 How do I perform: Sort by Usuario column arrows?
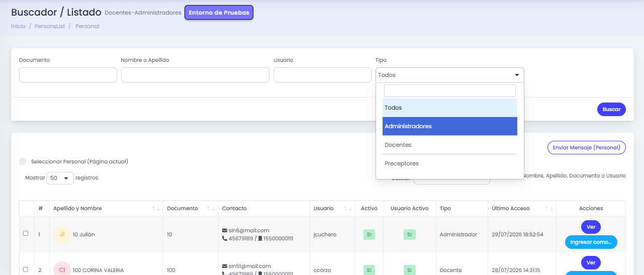348,208
